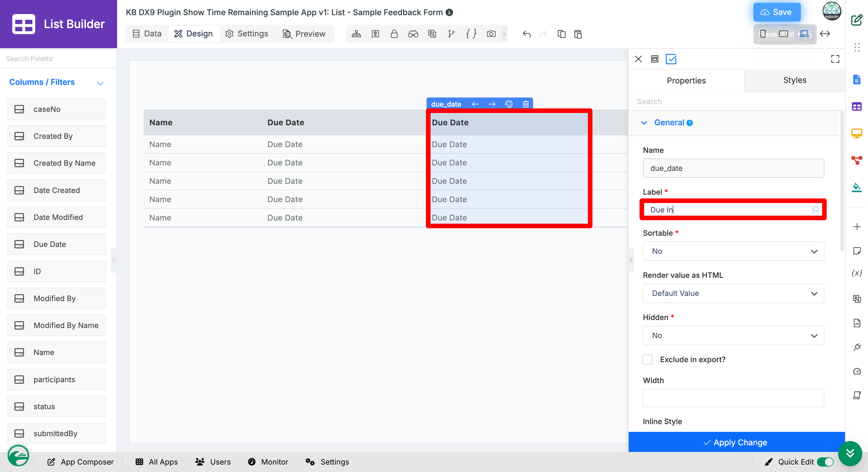Open the blue form document icon in right sidebar
Image resolution: width=868 pixels, height=472 pixels.
857,80
